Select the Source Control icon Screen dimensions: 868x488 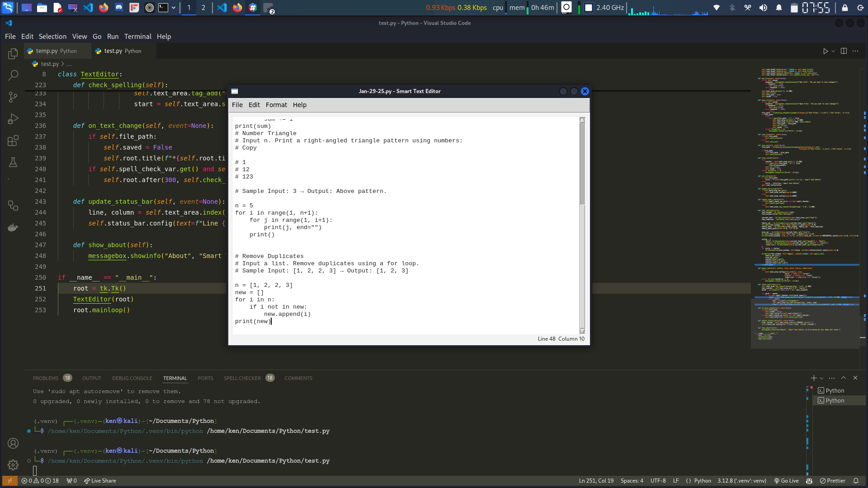tap(13, 97)
